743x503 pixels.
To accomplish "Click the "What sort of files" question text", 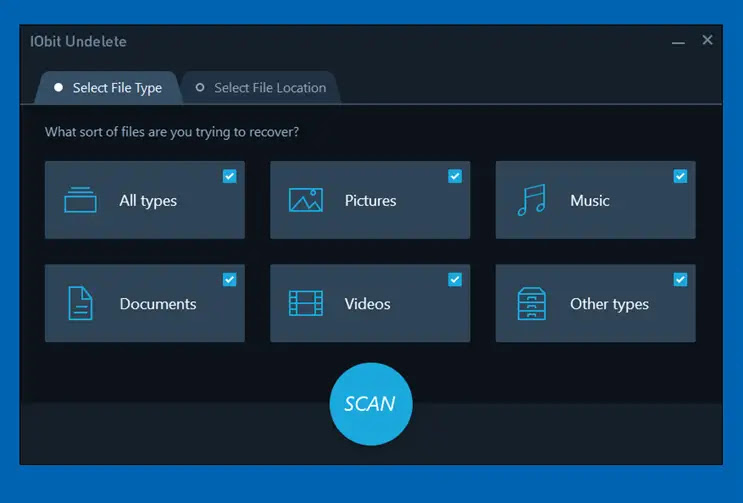I will pyautogui.click(x=172, y=132).
